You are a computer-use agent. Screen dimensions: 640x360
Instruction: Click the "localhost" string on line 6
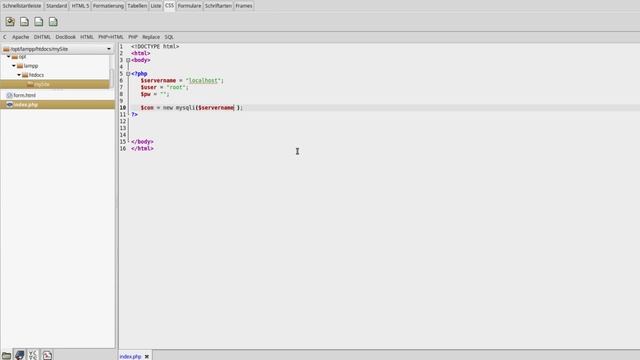click(x=203, y=80)
